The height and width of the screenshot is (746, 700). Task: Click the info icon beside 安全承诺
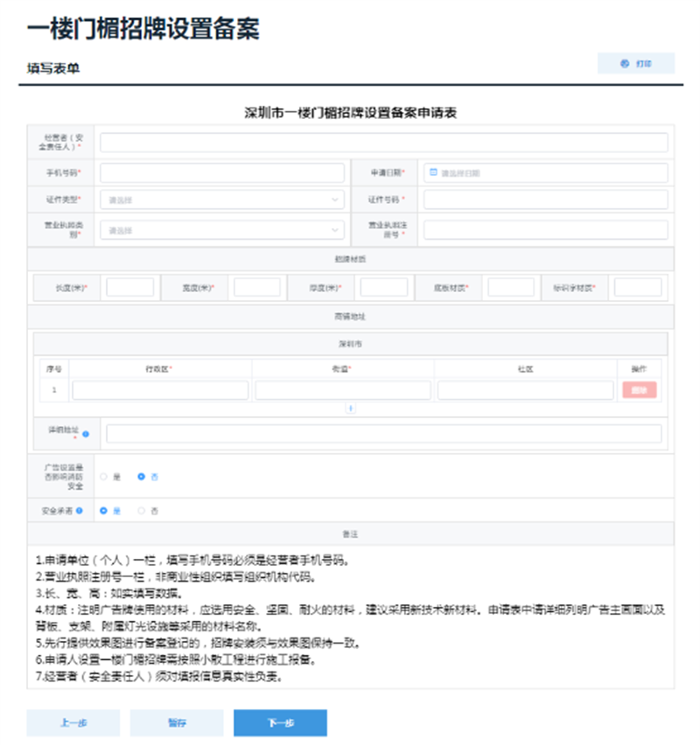[x=79, y=510]
